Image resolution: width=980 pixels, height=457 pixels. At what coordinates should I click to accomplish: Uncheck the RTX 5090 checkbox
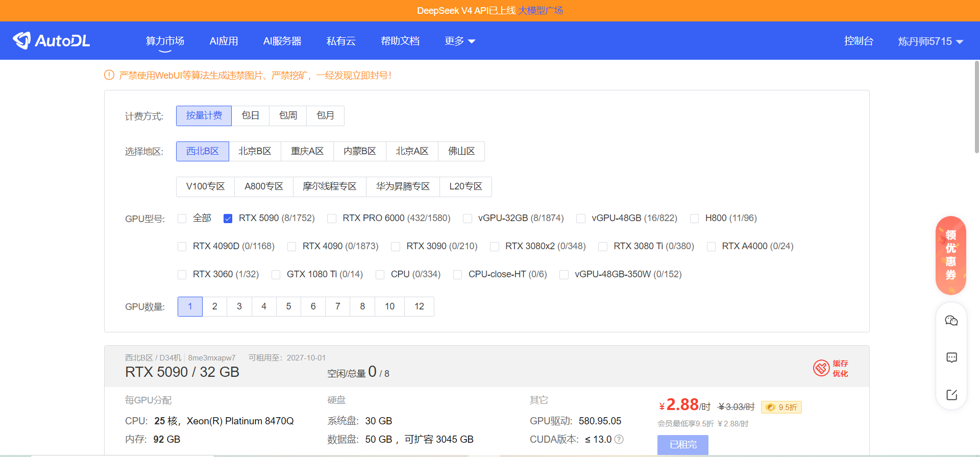pos(228,219)
